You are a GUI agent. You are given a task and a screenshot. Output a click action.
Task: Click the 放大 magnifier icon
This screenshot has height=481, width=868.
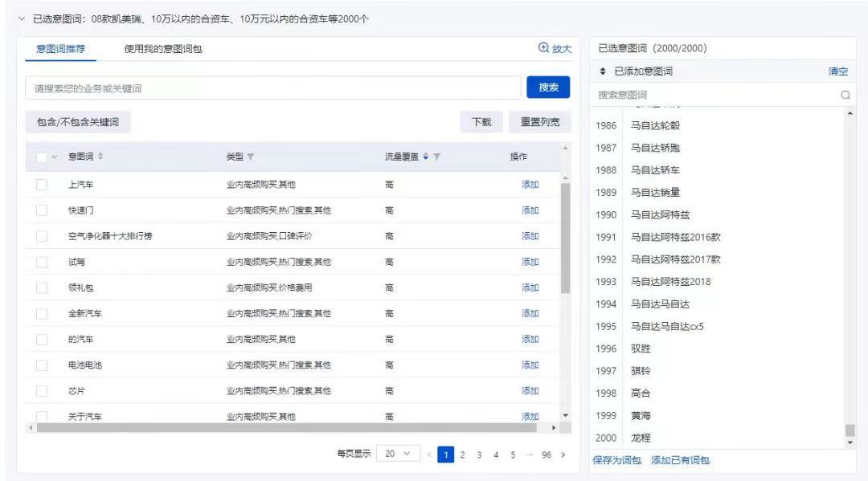pos(543,48)
